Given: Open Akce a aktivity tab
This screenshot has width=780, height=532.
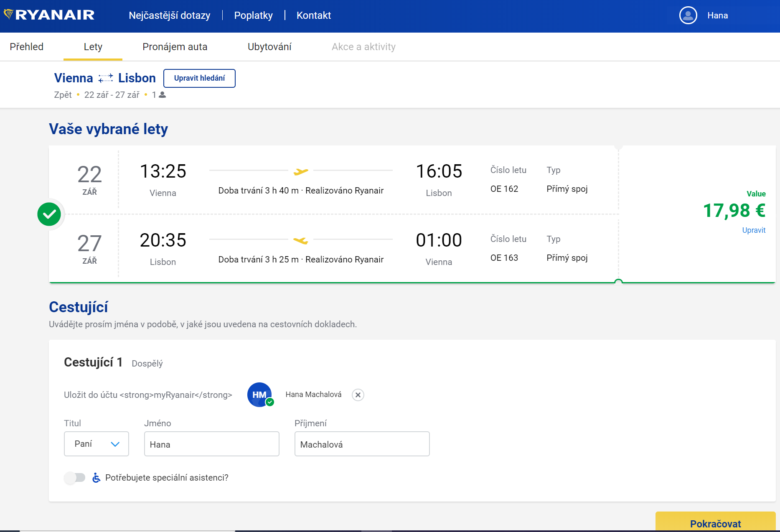Looking at the screenshot, I should click(x=363, y=47).
